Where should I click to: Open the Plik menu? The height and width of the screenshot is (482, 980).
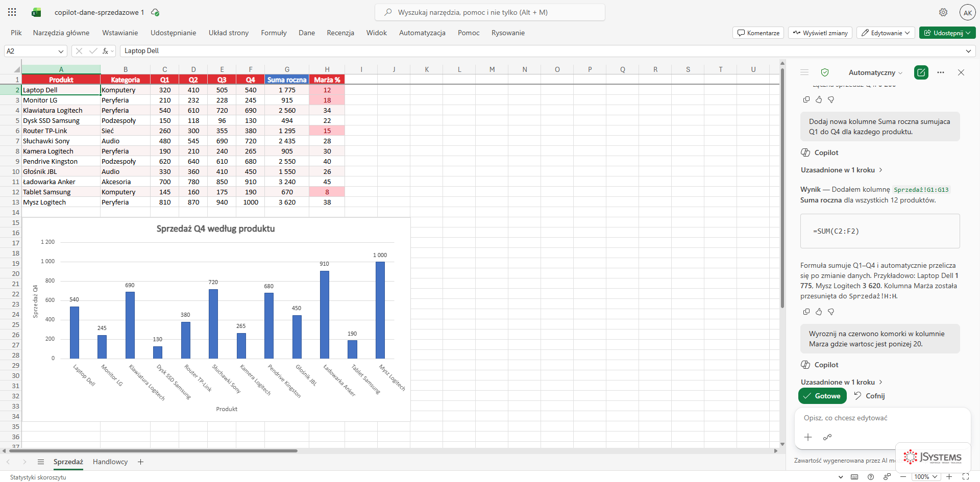point(16,33)
